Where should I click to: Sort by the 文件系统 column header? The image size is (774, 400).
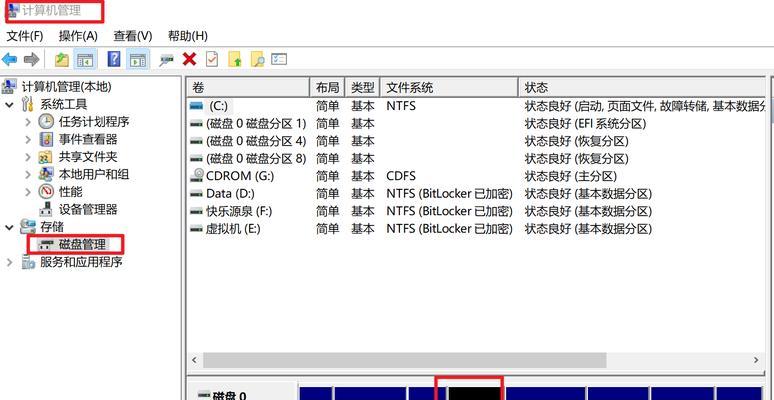(449, 88)
